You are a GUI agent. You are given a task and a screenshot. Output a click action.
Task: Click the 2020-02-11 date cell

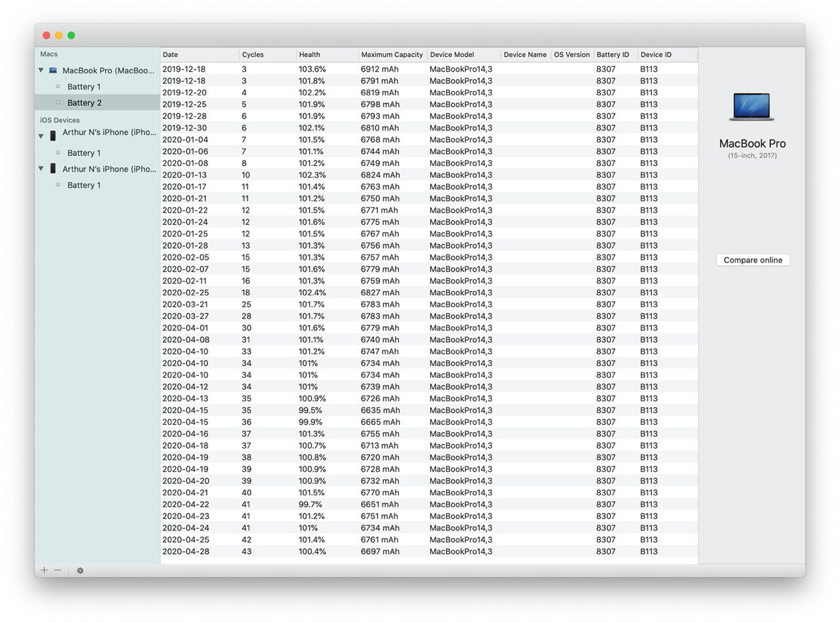pyautogui.click(x=184, y=281)
